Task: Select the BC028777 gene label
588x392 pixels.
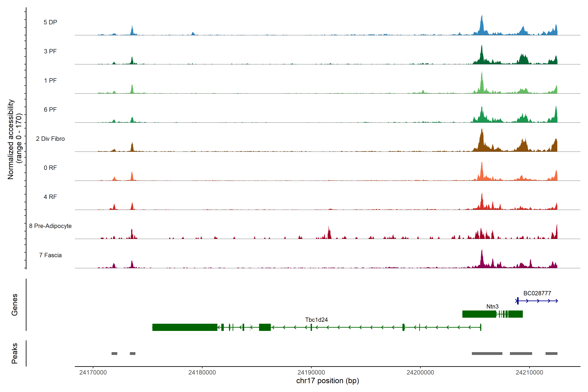Action: click(537, 293)
